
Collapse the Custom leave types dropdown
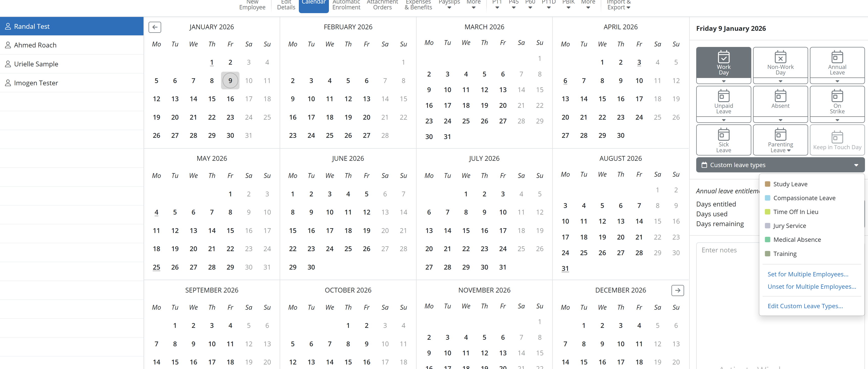(x=780, y=165)
